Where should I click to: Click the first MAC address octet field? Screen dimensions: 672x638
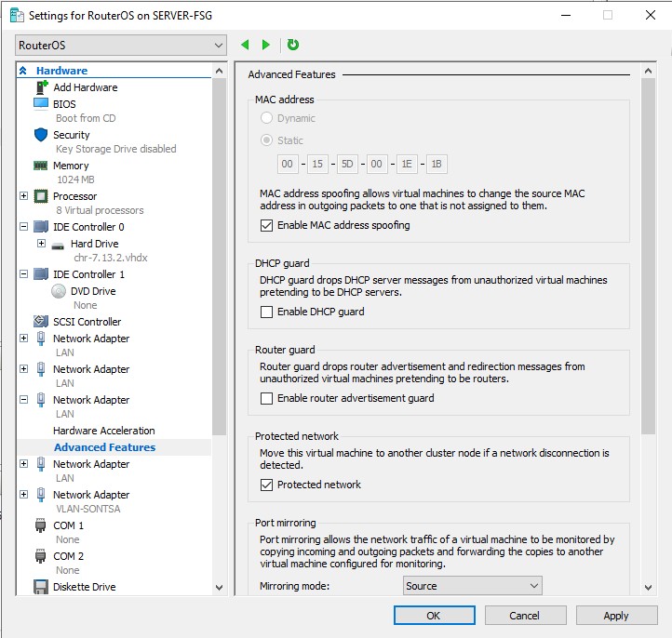pyautogui.click(x=288, y=164)
